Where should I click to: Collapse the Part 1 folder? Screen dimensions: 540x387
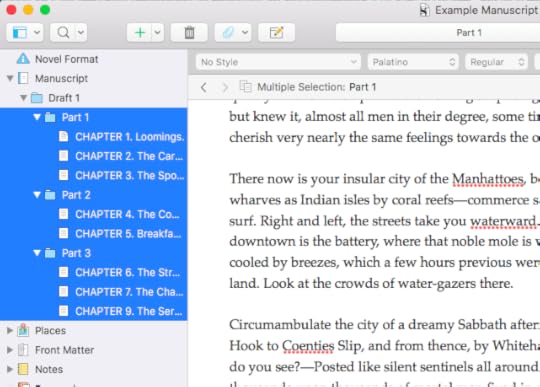(x=37, y=117)
